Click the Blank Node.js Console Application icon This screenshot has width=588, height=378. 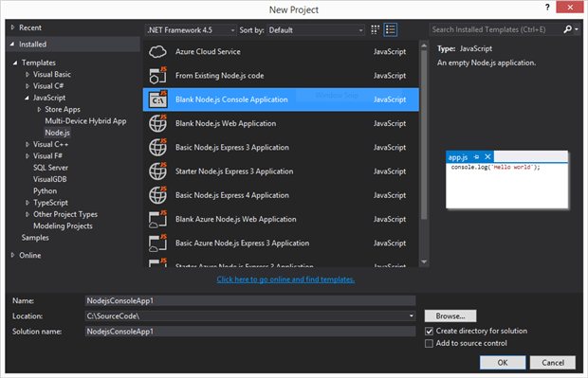157,99
